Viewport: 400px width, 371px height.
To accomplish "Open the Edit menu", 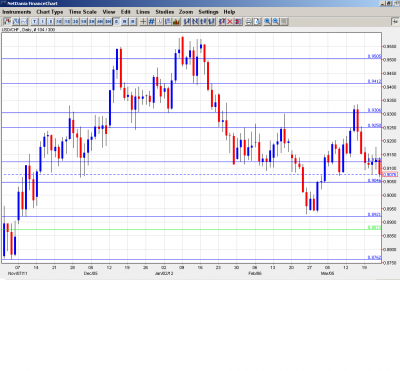I will pyautogui.click(x=126, y=12).
